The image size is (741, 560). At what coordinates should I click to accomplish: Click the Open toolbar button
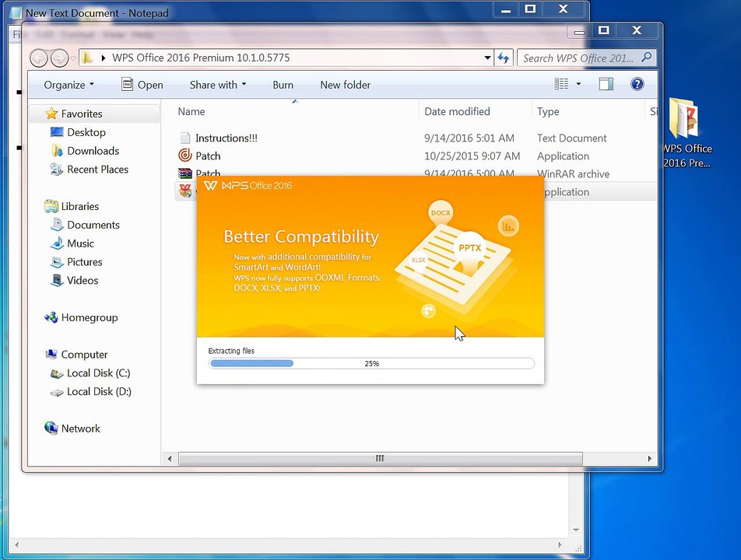click(142, 85)
